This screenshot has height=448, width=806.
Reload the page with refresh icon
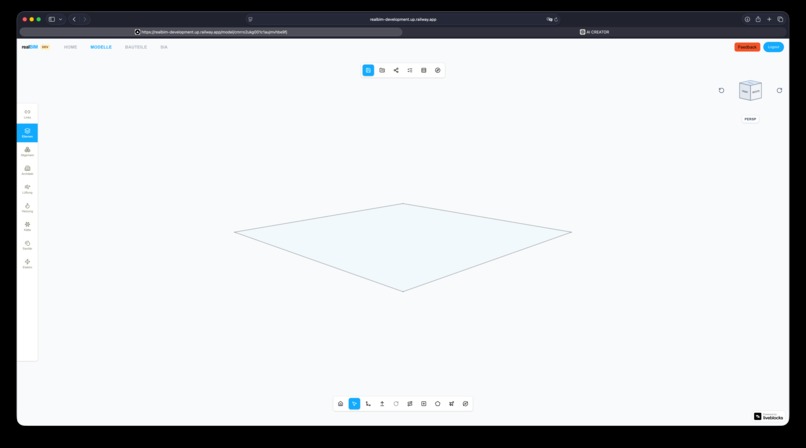[x=556, y=20]
